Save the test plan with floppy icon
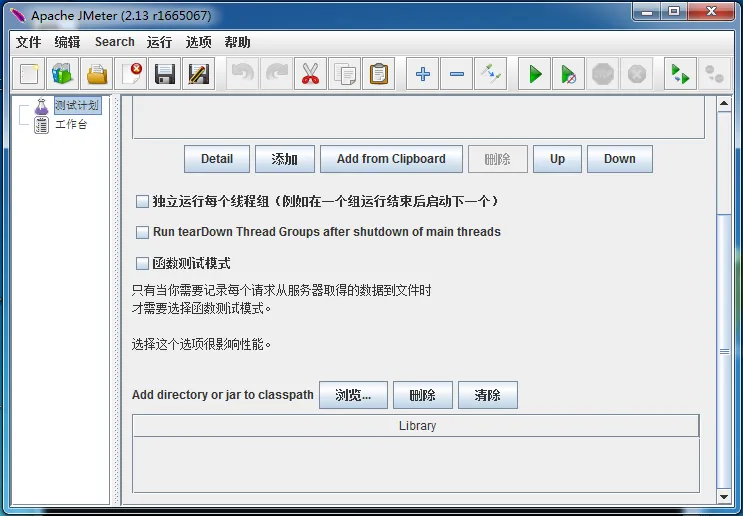Viewport: 743px width, 516px height. [164, 74]
